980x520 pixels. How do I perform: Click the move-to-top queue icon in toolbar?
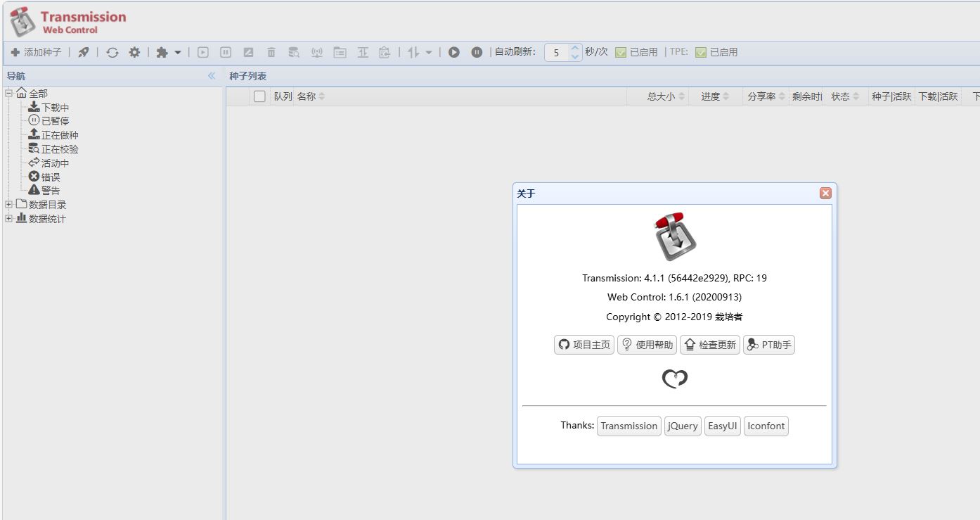coord(363,52)
